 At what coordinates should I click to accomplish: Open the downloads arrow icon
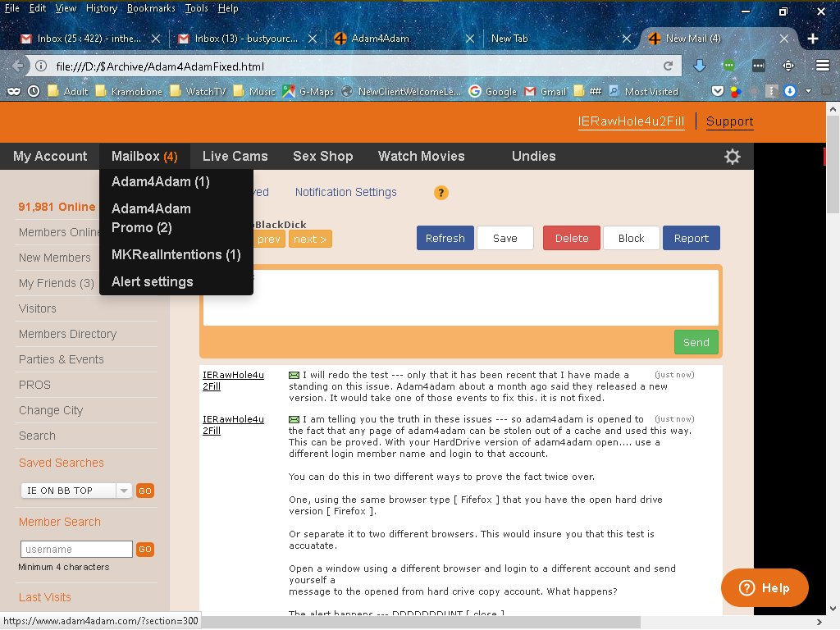pyautogui.click(x=700, y=66)
